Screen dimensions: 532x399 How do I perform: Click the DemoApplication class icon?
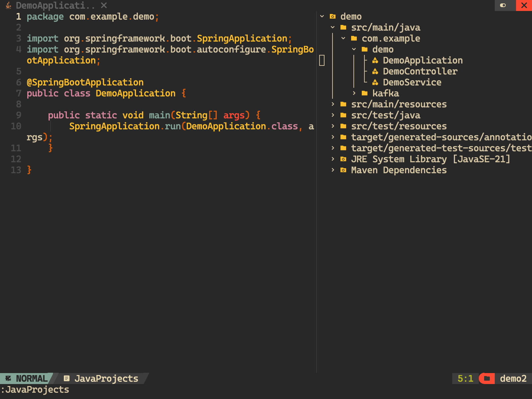point(375,60)
